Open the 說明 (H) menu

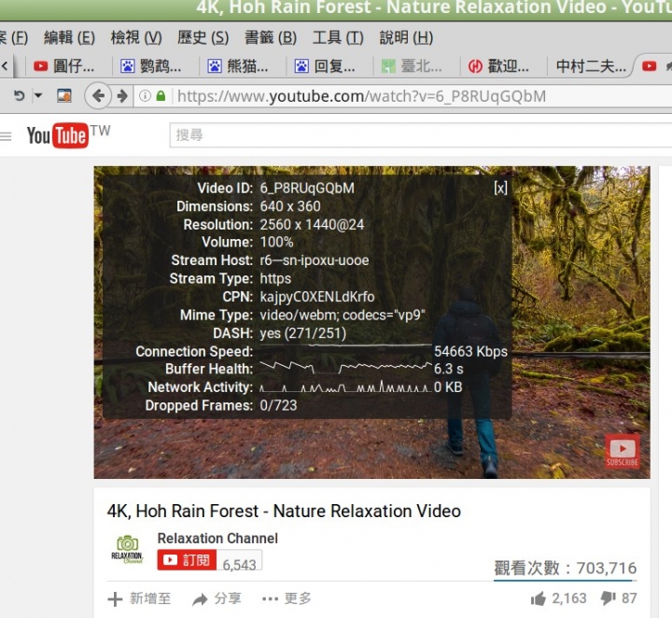(x=406, y=37)
